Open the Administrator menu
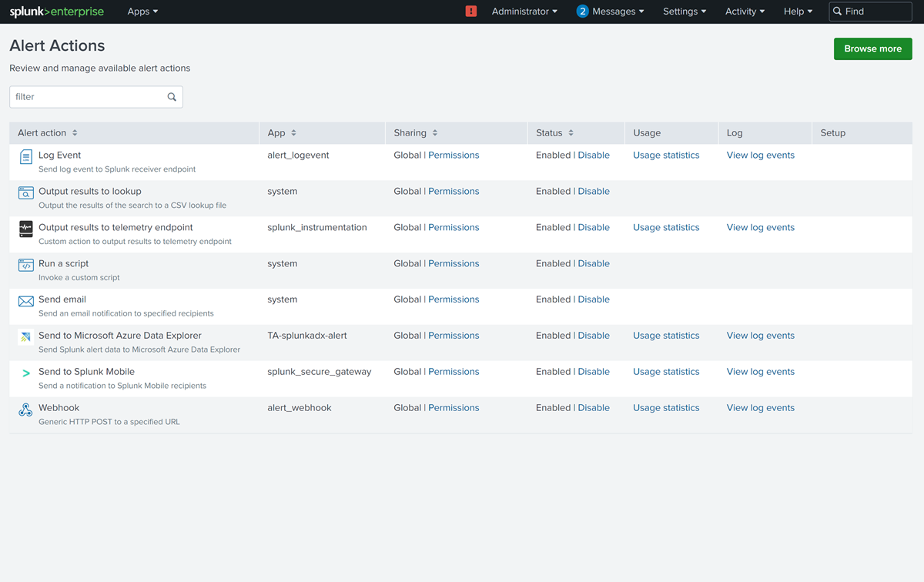 (524, 12)
